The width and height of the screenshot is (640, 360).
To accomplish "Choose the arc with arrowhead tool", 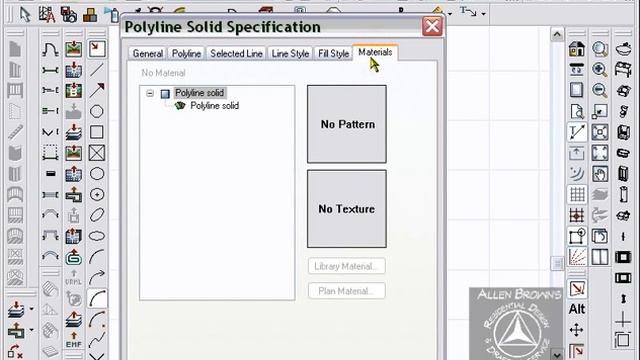I will [97, 278].
